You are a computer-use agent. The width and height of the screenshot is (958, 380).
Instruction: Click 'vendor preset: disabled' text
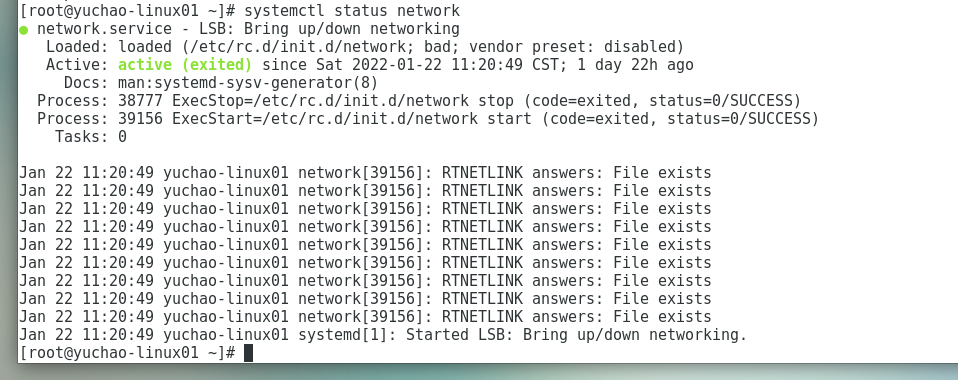[572, 47]
